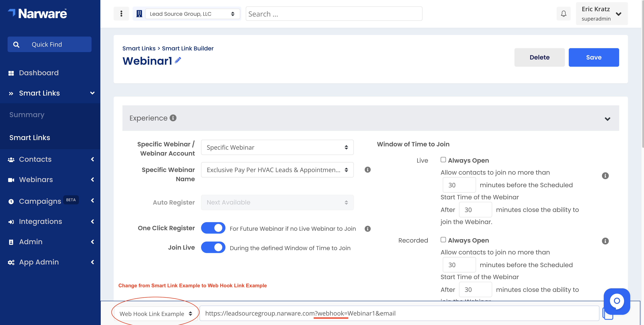
Task: Expand the Integrations sidebar chevron
Action: click(x=93, y=221)
